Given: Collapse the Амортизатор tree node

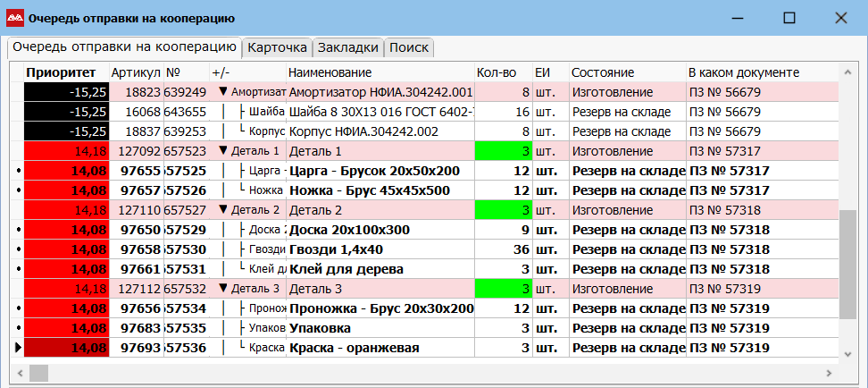Looking at the screenshot, I should coord(223,92).
